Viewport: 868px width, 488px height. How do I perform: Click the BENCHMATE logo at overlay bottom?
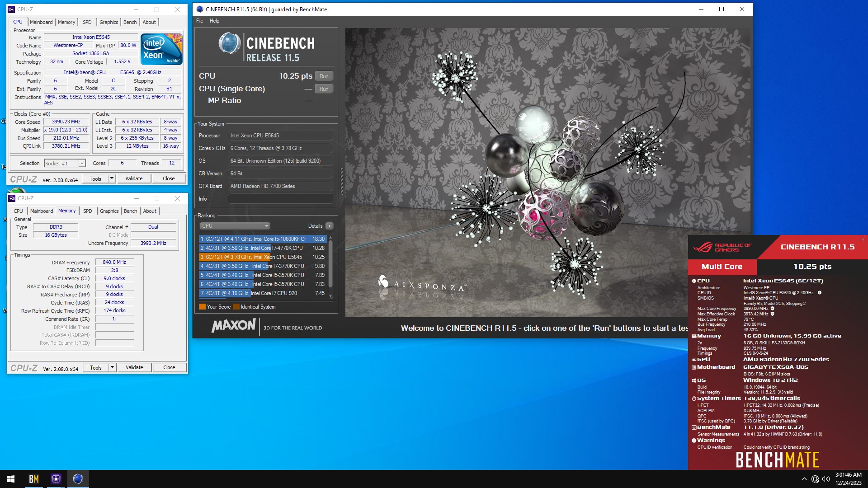coord(777,460)
